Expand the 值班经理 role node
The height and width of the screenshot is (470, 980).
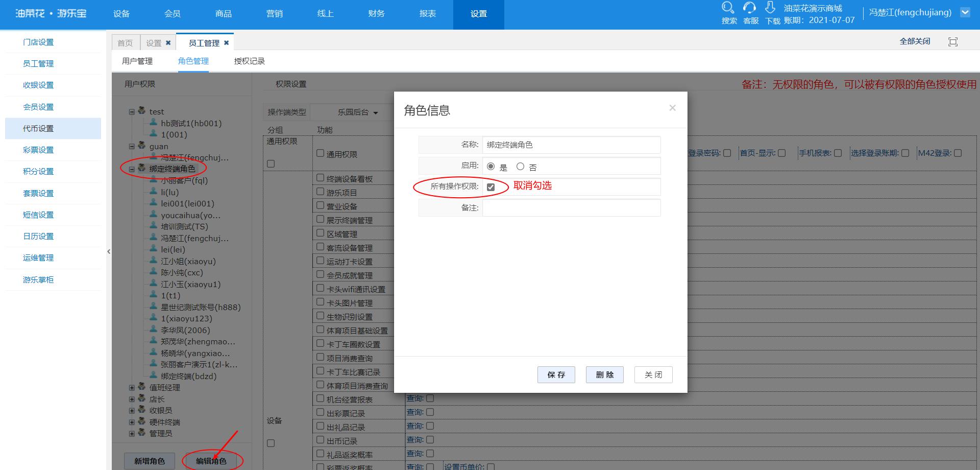[x=132, y=388]
